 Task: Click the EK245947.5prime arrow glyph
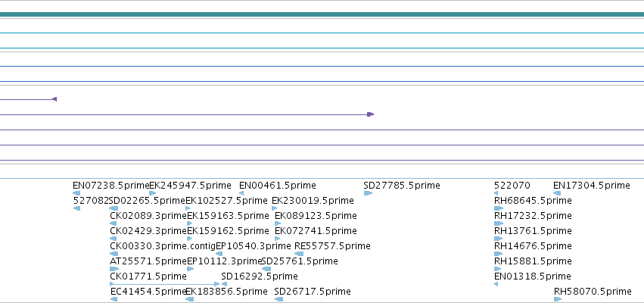(152, 193)
